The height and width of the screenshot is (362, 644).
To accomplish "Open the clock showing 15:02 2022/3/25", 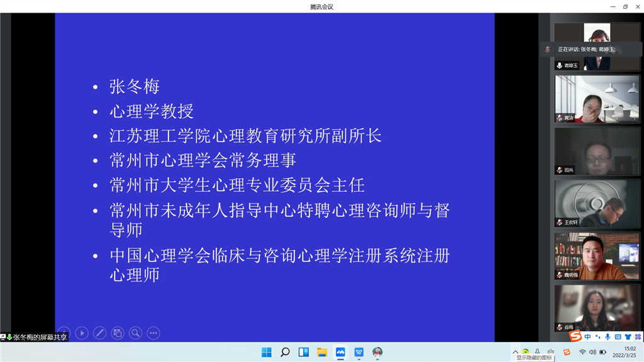I will (x=625, y=352).
